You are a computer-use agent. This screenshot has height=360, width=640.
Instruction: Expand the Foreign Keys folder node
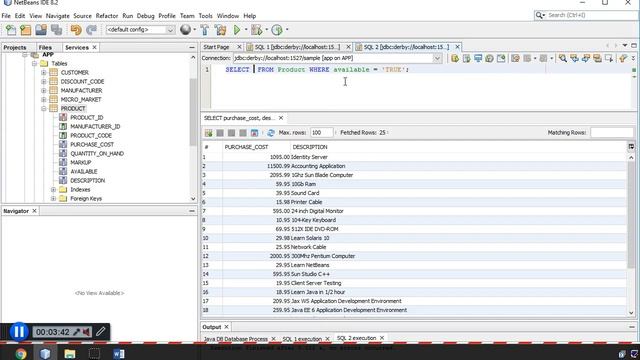[53, 199]
